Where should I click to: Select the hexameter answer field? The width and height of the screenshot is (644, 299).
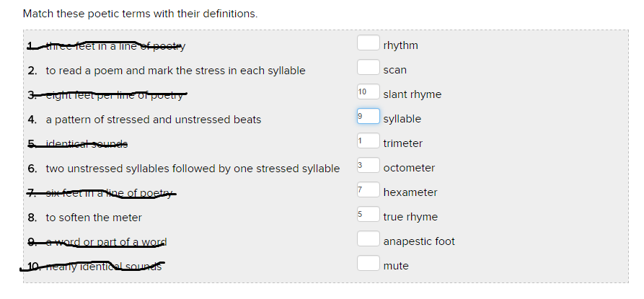[x=368, y=191]
